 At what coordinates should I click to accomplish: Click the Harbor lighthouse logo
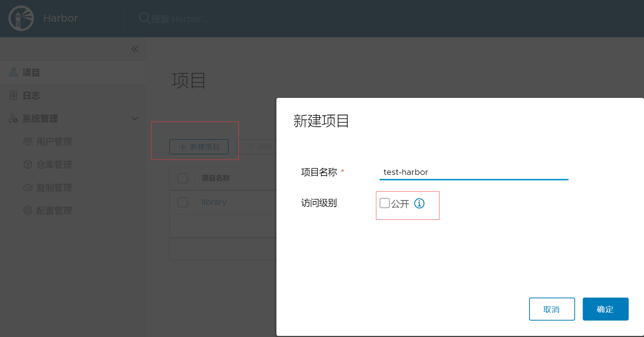tap(21, 18)
